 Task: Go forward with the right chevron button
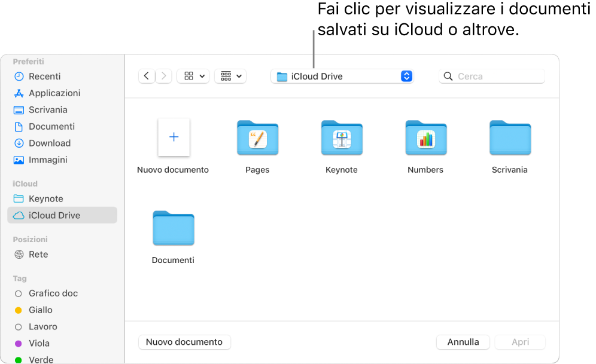[x=164, y=77]
